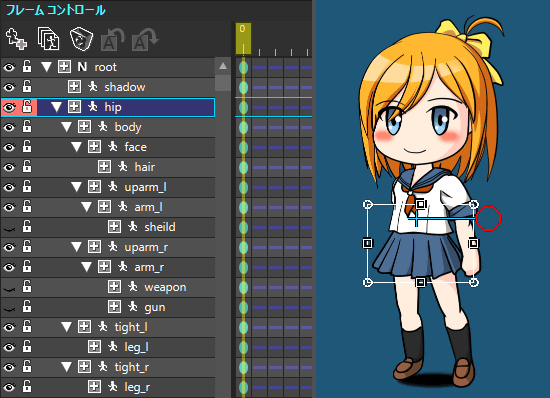This screenshot has width=550, height=398.
Task: Click the root row keyframe at frame 0
Action: click(243, 67)
